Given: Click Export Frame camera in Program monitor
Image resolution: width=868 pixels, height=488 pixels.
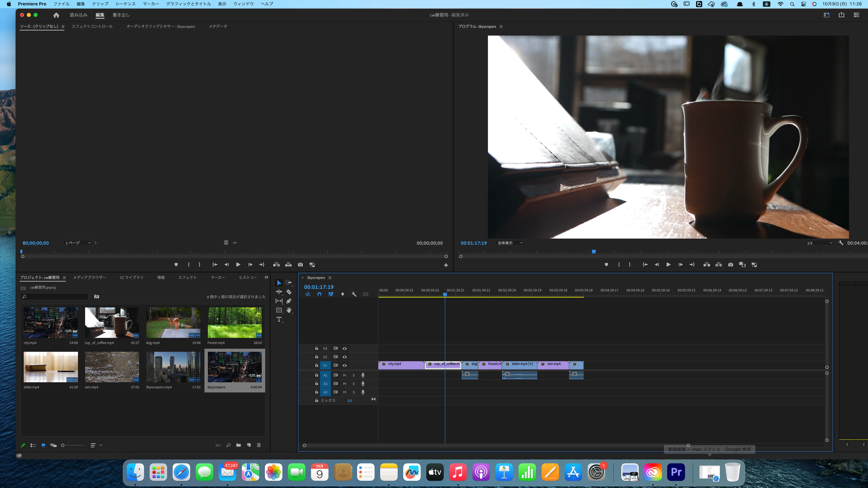Looking at the screenshot, I should point(731,265).
